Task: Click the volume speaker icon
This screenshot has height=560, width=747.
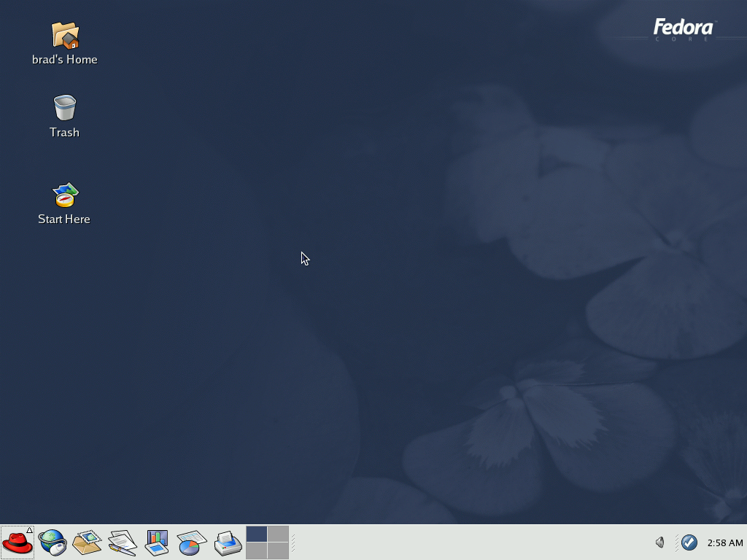Action: point(659,542)
